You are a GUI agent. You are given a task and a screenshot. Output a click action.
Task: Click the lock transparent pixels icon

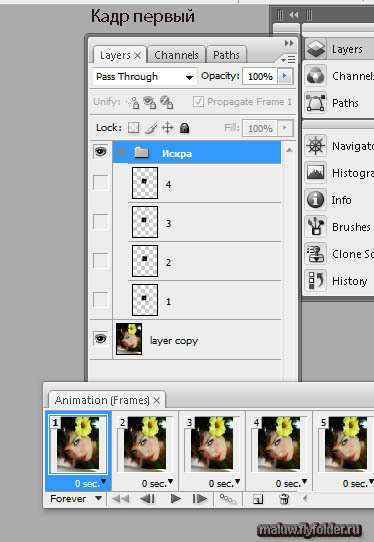pos(133,128)
